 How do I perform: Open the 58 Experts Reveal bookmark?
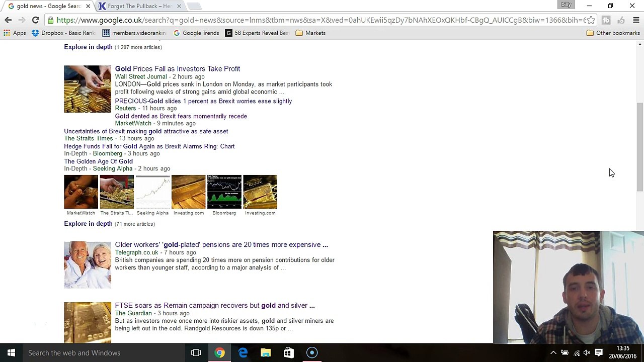pyautogui.click(x=257, y=33)
